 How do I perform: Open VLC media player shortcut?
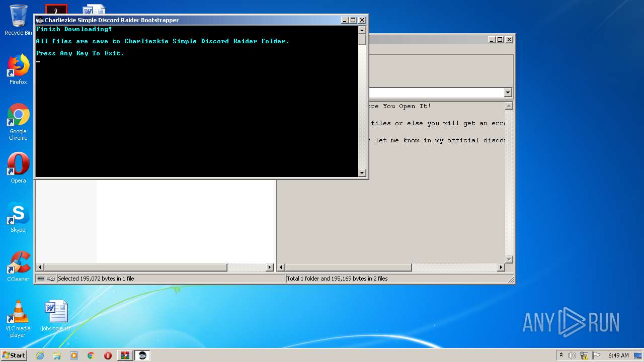(18, 319)
